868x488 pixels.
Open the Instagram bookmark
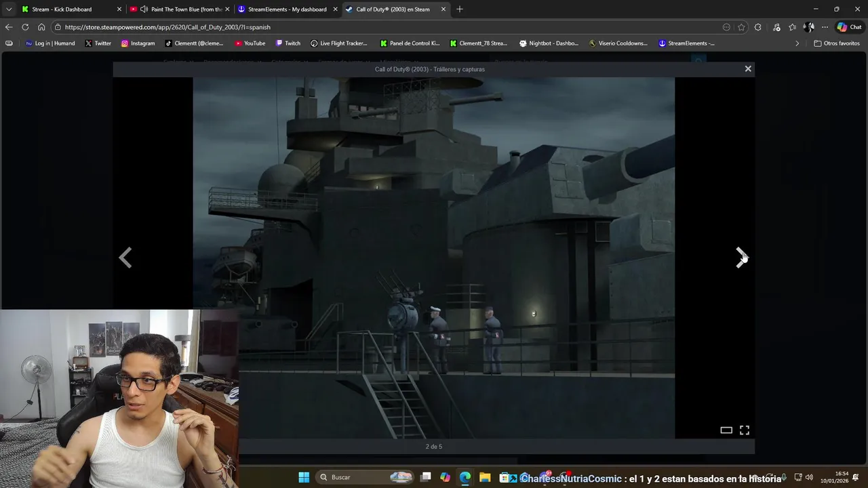click(138, 43)
